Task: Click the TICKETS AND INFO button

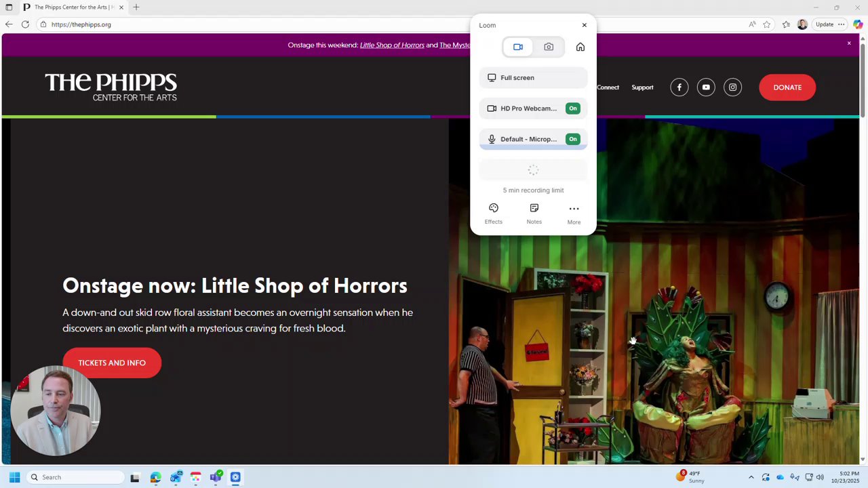Action: 112,363
